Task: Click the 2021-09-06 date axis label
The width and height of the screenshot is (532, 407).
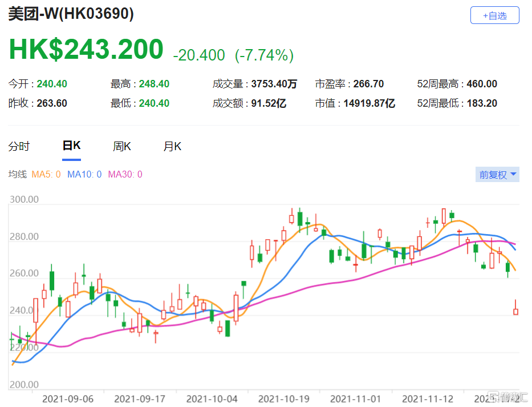Action: tap(68, 399)
